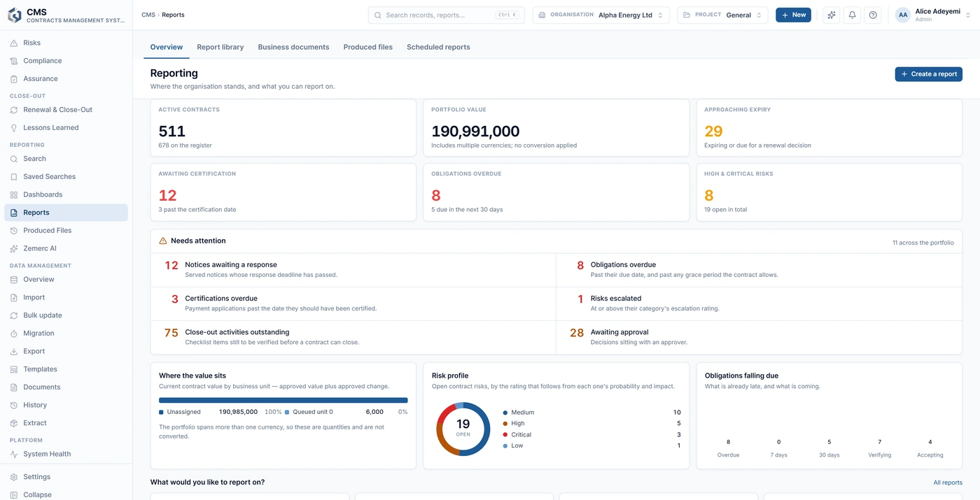Open Extract in the sidebar
980x500 pixels.
(x=66, y=423)
